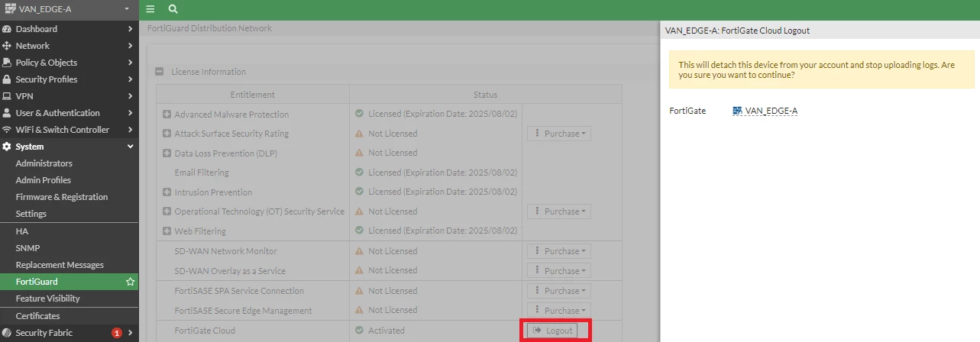980x342 pixels.
Task: Click the Advanced Malware Protection licensed check icon
Action: pyautogui.click(x=359, y=114)
